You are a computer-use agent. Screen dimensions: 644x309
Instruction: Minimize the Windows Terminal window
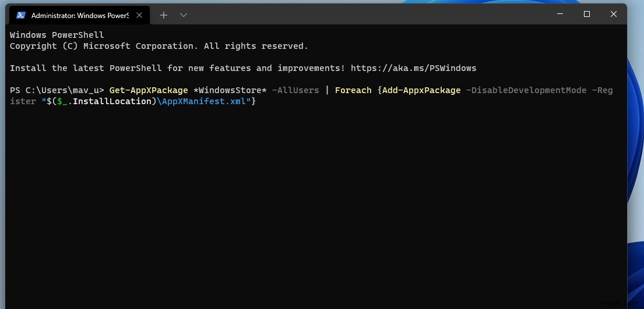(x=560, y=14)
